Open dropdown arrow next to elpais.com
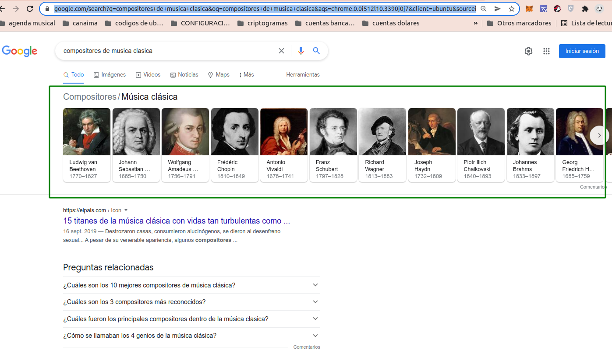612x364 pixels. click(126, 210)
